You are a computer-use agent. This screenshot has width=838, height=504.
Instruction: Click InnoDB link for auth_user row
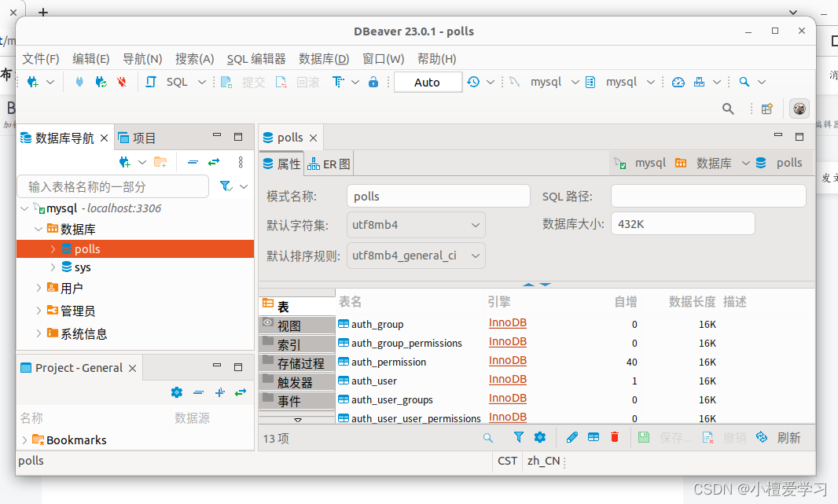pyautogui.click(x=508, y=380)
